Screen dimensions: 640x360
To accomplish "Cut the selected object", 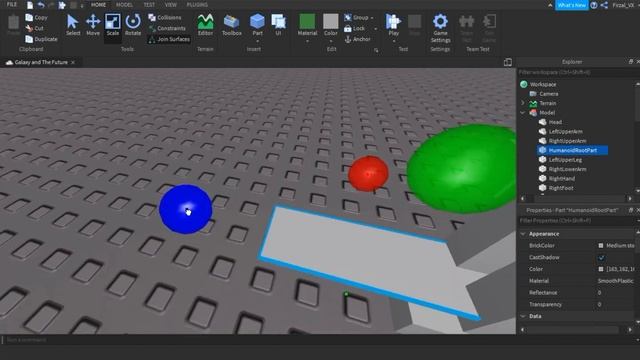I will pos(35,28).
